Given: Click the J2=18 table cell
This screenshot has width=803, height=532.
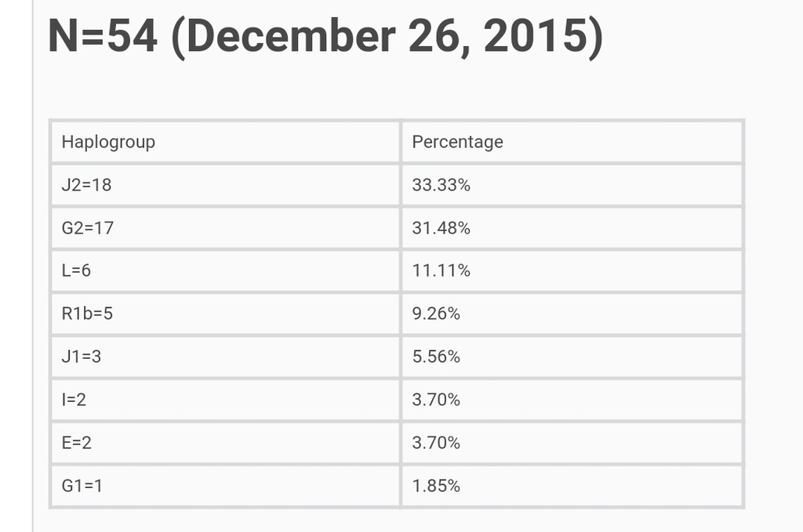Looking at the screenshot, I should pyautogui.click(x=225, y=185).
